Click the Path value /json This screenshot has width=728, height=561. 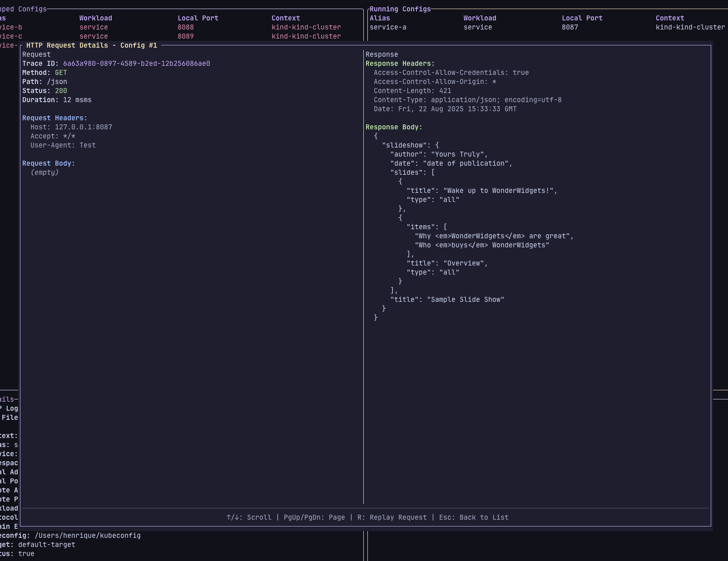tap(57, 82)
